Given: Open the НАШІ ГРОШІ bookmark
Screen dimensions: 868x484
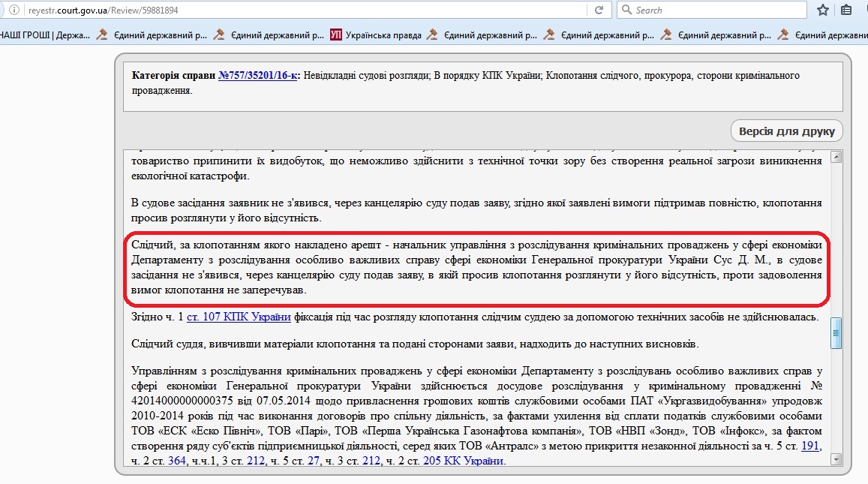Looking at the screenshot, I should click(44, 34).
